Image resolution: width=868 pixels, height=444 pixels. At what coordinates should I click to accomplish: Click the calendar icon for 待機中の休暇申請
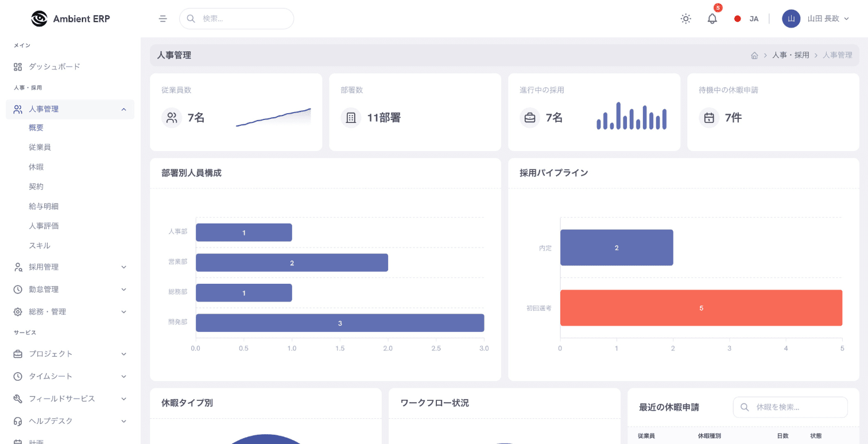coord(709,118)
